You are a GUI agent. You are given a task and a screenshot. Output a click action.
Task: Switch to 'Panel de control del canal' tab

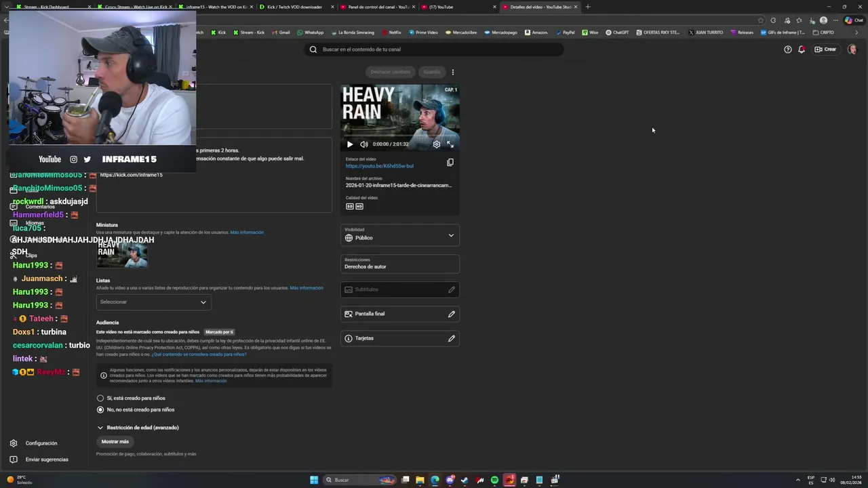point(378,7)
